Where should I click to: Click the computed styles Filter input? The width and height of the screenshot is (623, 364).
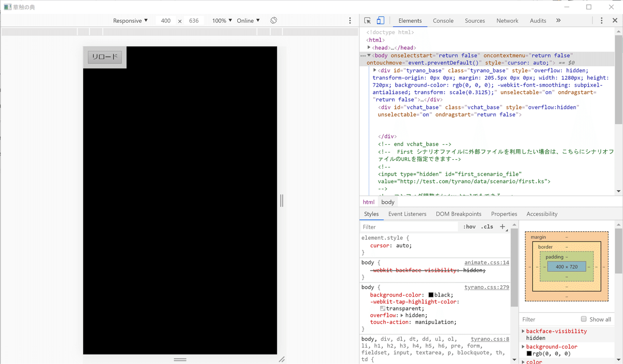tap(549, 319)
